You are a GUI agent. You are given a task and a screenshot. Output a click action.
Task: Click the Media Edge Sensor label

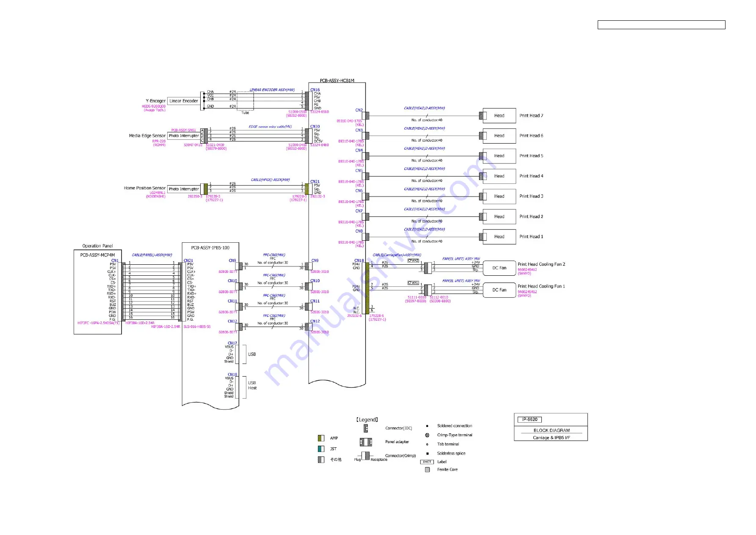point(147,136)
